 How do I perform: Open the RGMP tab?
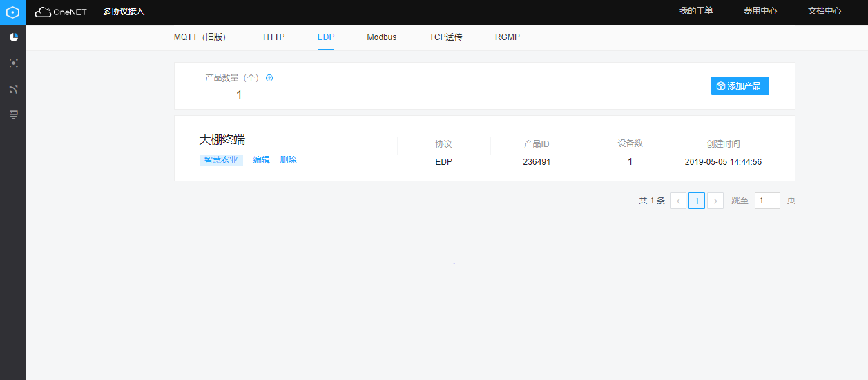[508, 37]
